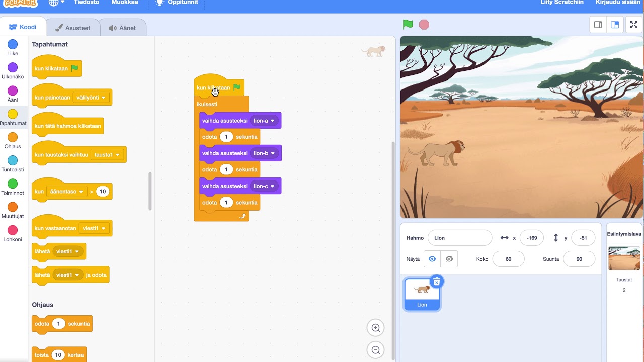Viewport: 644px width, 362px height.
Task: Select the Liike block category
Action: click(x=13, y=48)
